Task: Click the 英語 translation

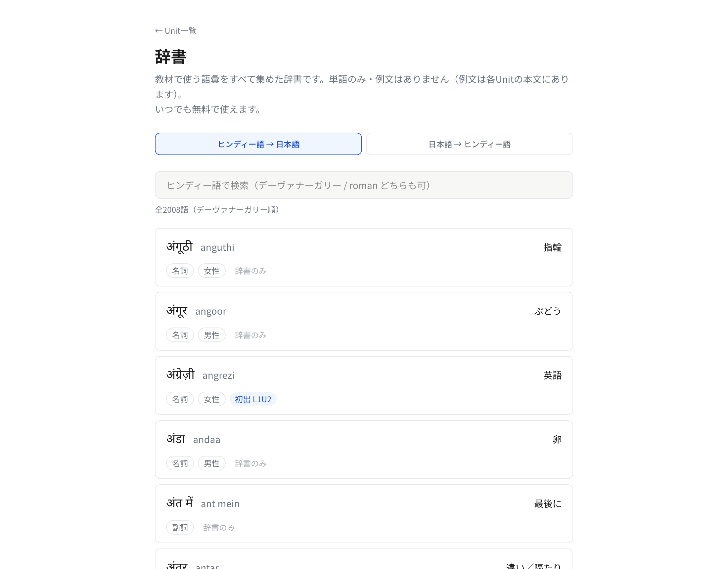Action: (x=552, y=375)
